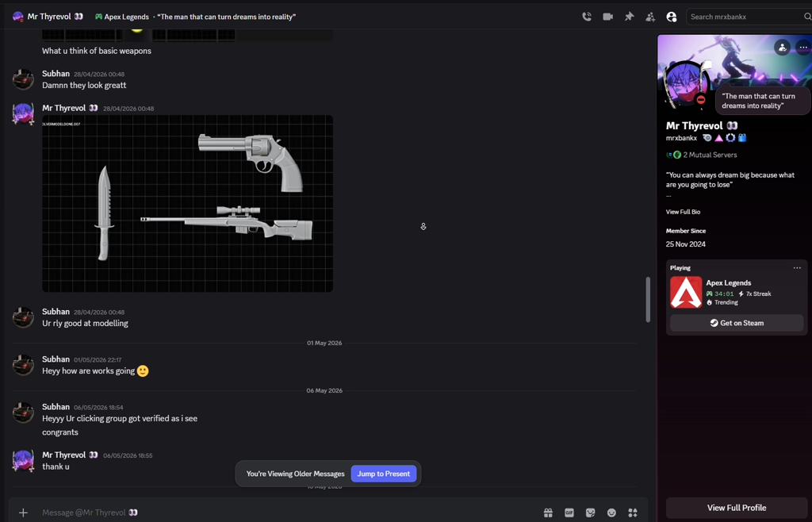This screenshot has width=812, height=522.
Task: Click the Apex Legends title in the Playing card
Action: (729, 282)
